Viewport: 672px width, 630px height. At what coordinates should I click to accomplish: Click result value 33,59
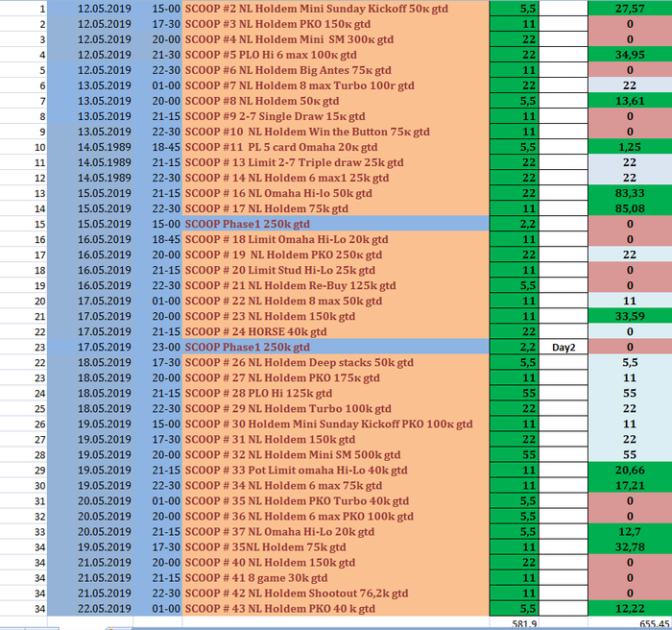click(630, 317)
